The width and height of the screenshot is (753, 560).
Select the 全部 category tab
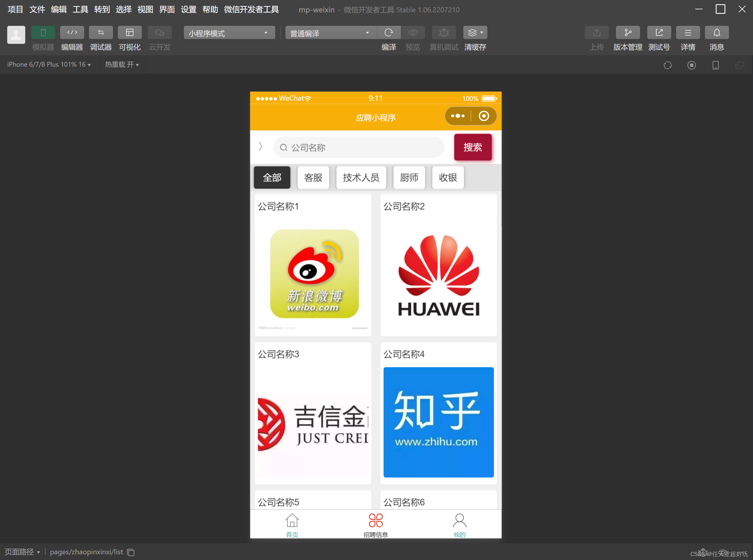coord(272,177)
